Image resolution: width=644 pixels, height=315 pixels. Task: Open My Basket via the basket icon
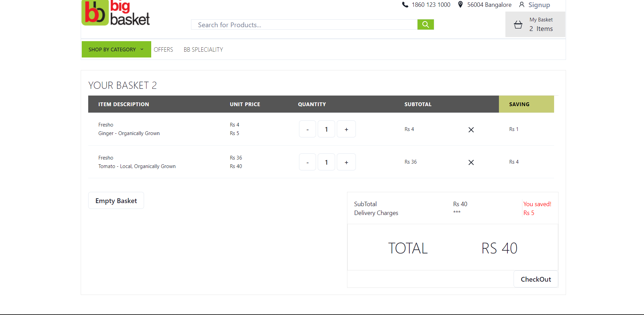(x=518, y=24)
